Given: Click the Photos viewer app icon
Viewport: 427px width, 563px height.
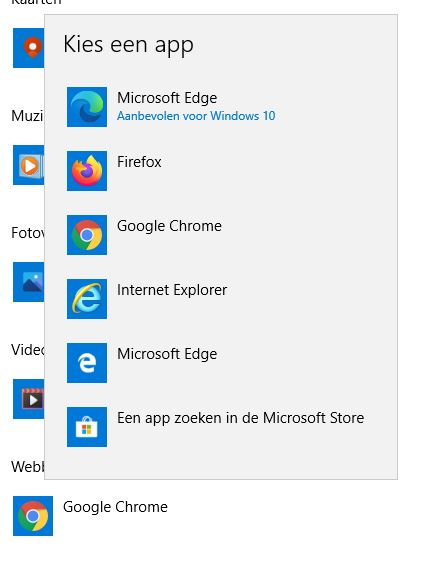Looking at the screenshot, I should (28, 282).
